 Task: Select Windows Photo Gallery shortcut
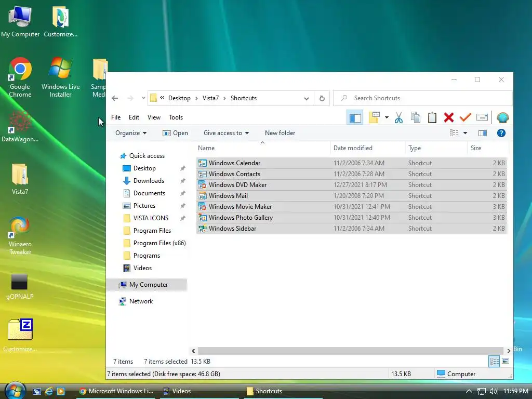(352, 218)
